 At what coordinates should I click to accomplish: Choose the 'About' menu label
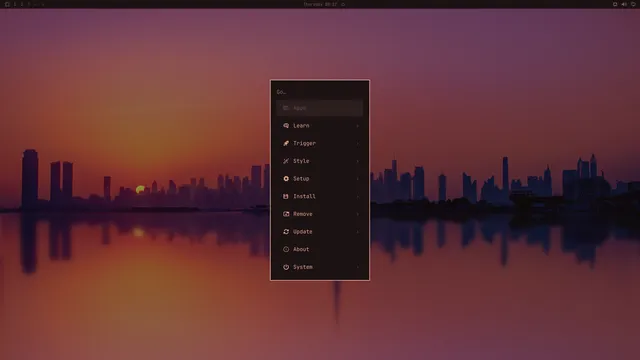coord(301,249)
